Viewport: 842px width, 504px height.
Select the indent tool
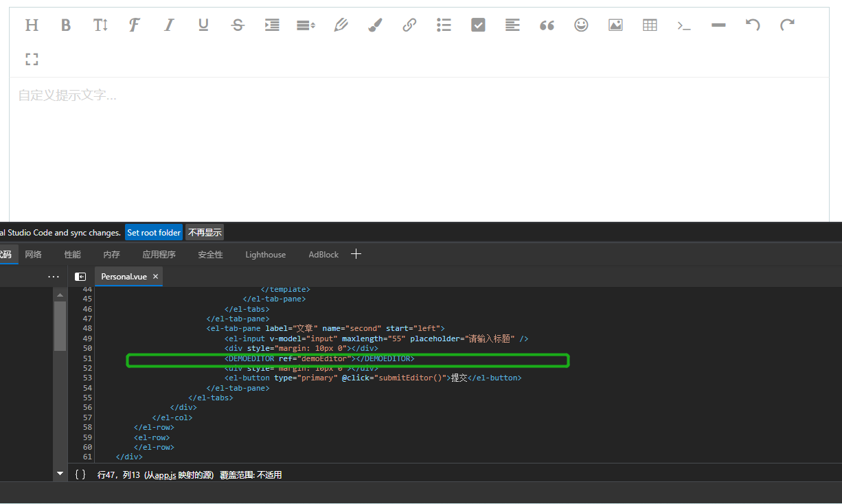tap(272, 25)
